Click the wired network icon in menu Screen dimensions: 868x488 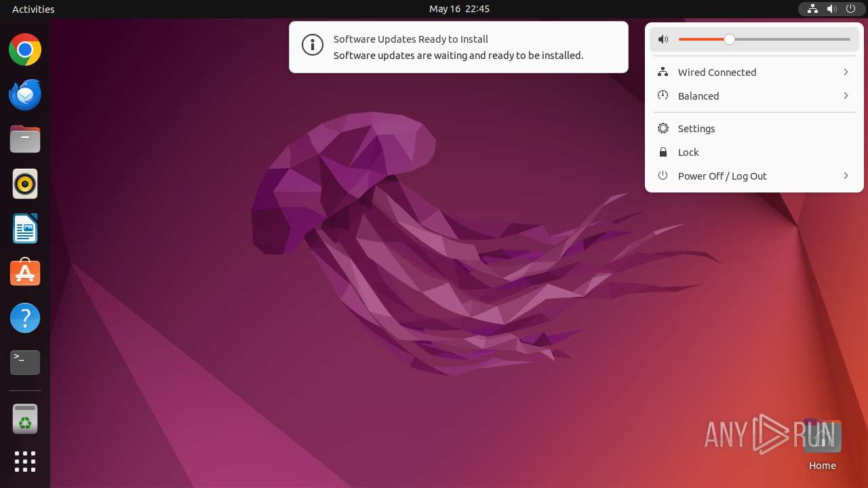(663, 72)
